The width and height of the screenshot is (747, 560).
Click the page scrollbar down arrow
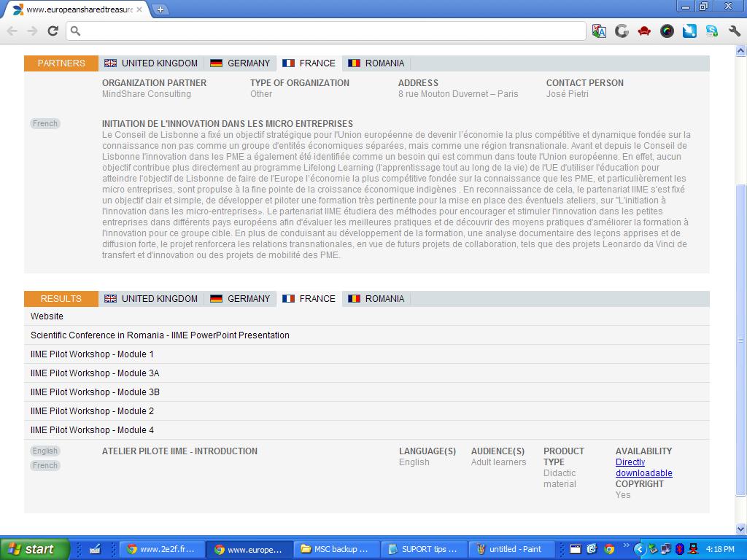coord(741,529)
